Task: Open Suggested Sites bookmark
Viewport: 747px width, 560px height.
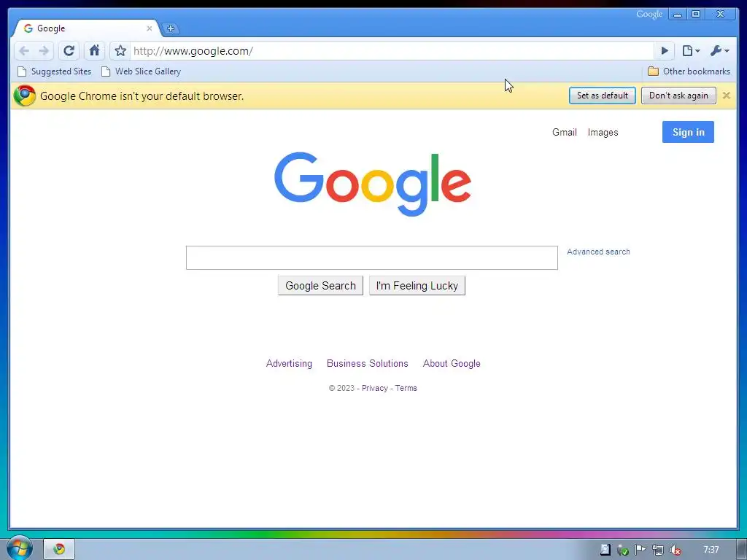Action: [x=54, y=71]
